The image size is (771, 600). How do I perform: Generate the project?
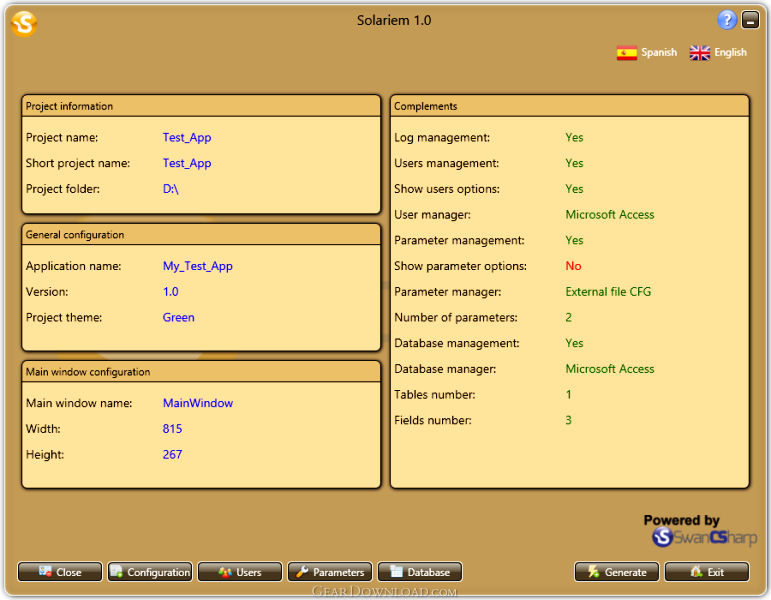coord(617,572)
